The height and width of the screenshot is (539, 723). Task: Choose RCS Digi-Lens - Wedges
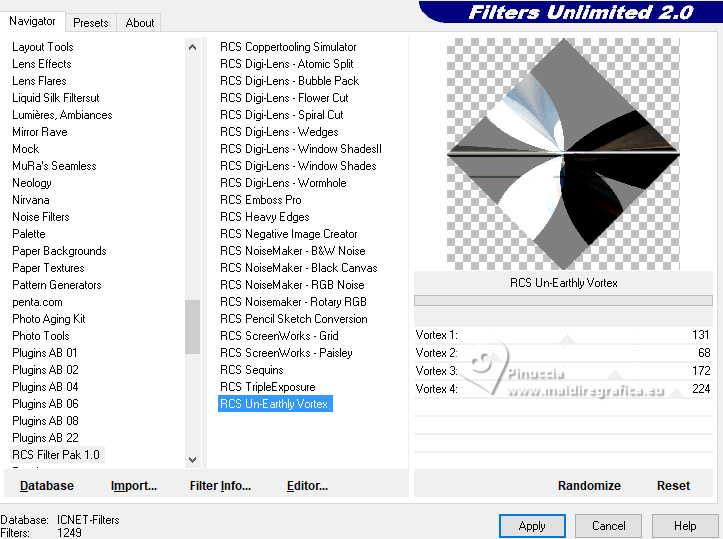tap(279, 132)
